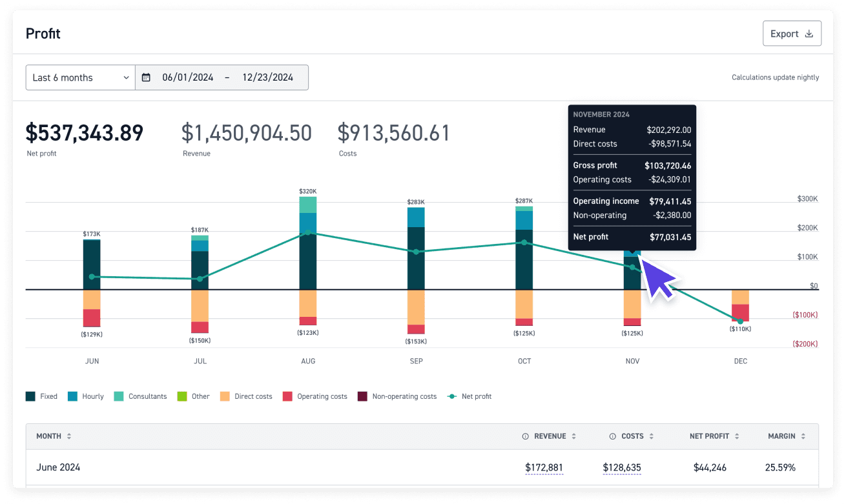The width and height of the screenshot is (846, 504).
Task: Open the $172,881 revenue link for June
Action: click(544, 467)
